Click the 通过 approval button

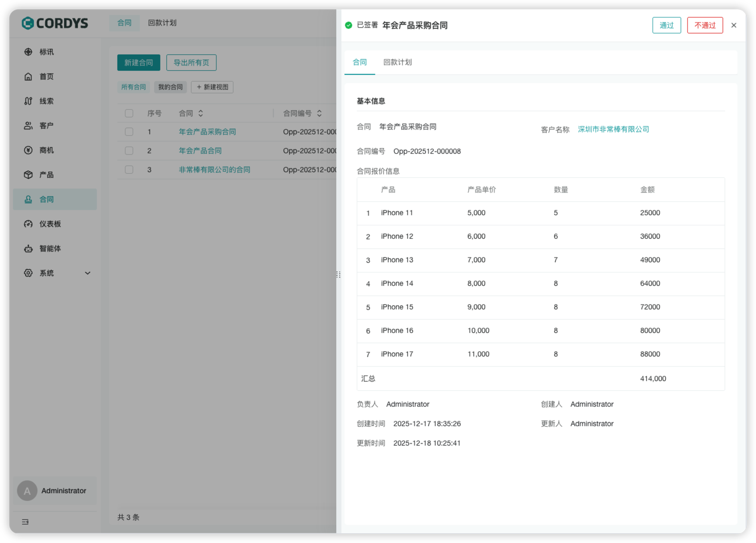click(666, 25)
